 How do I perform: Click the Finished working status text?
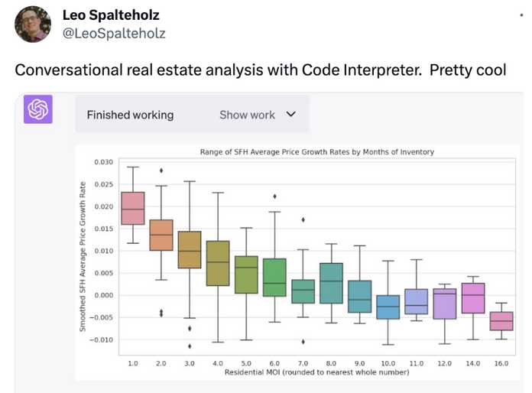(130, 115)
